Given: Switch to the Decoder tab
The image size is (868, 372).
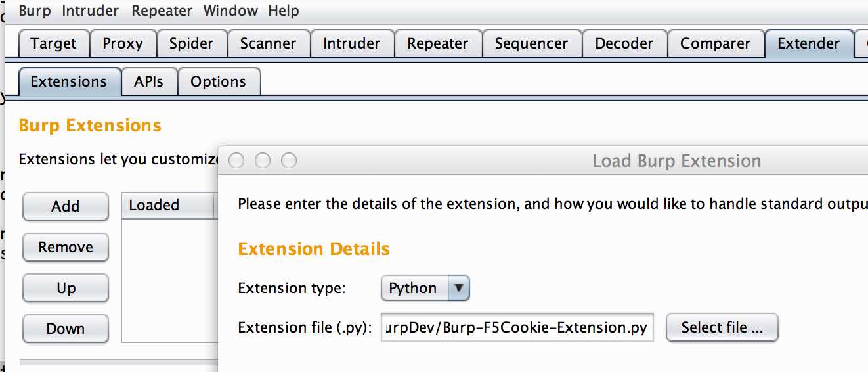Looking at the screenshot, I should coord(624,43).
